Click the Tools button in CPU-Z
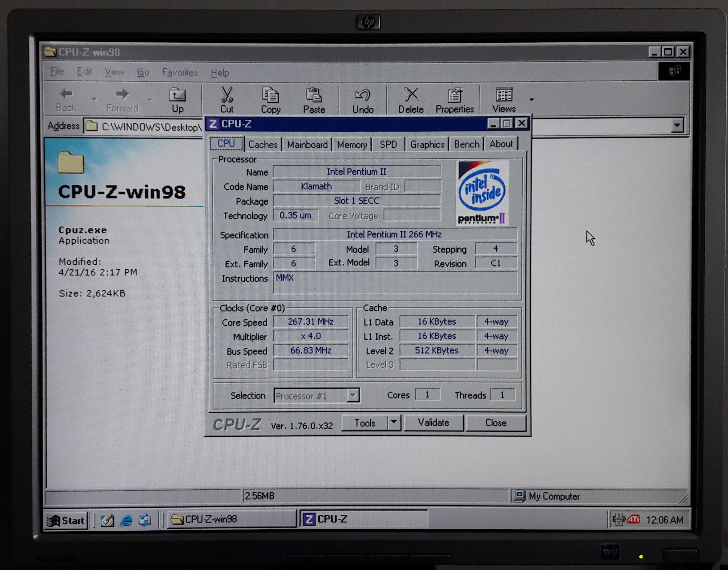 (x=365, y=423)
